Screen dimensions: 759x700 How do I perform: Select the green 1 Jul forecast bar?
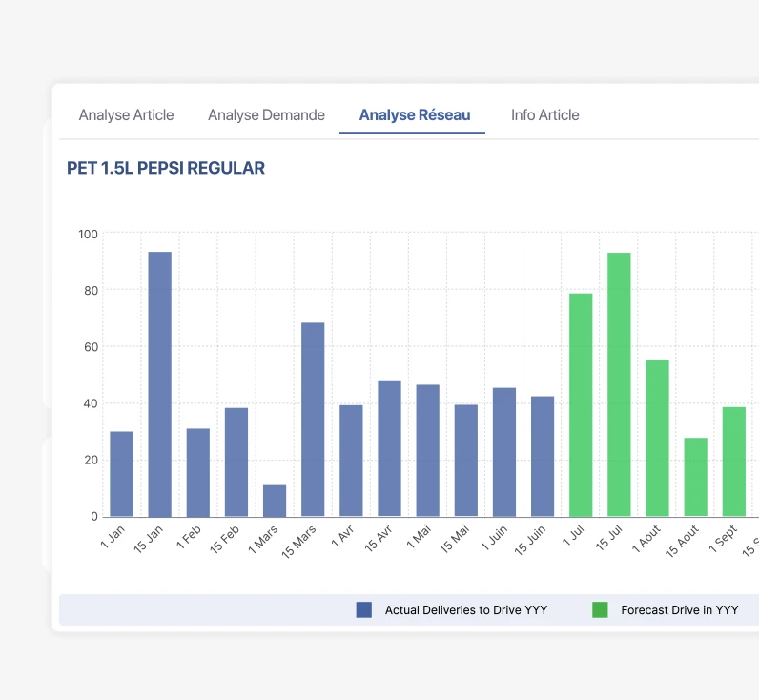point(581,405)
